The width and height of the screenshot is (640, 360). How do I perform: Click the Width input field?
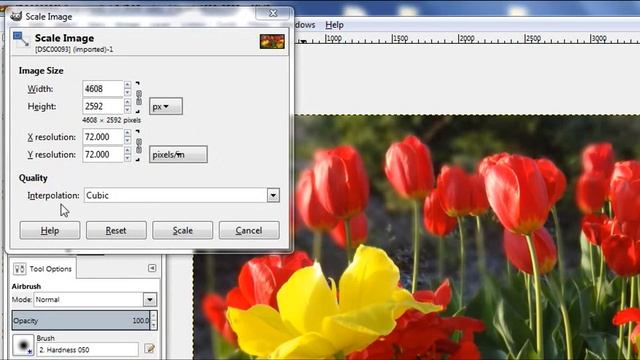[x=103, y=89]
